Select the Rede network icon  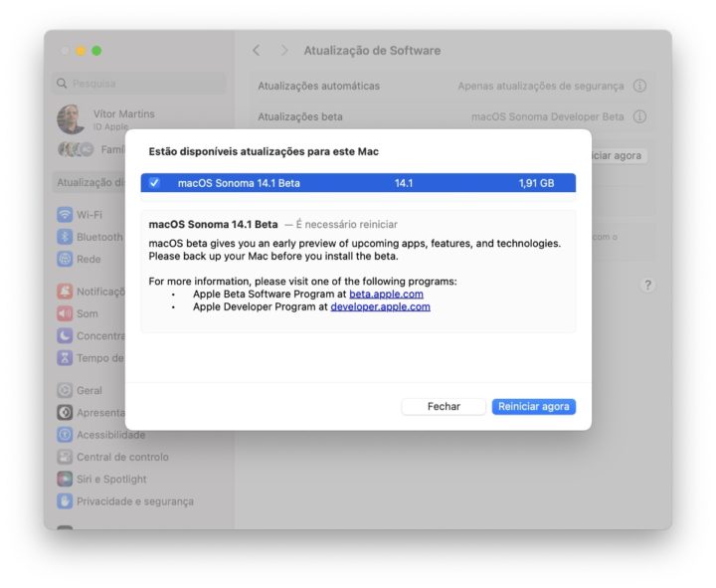point(65,259)
